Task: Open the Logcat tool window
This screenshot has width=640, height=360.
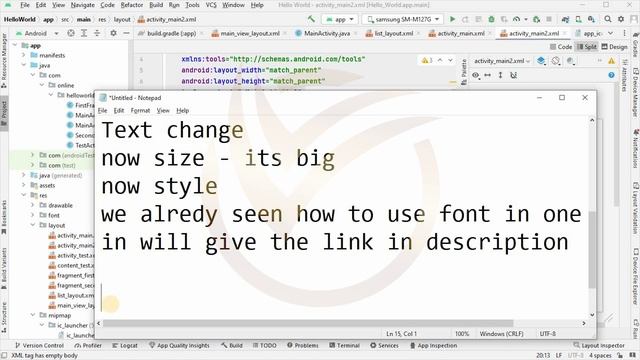Action: [125, 345]
